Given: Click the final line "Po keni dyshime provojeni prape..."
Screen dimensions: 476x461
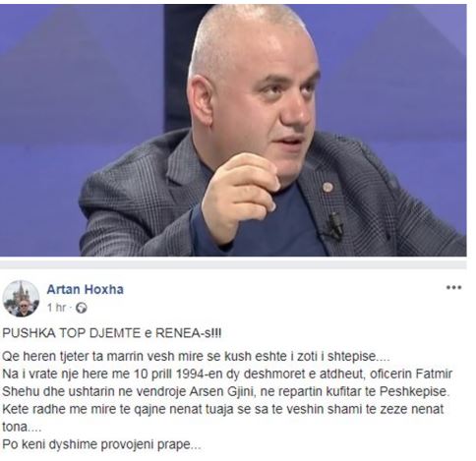Looking at the screenshot, I should tap(101, 445).
